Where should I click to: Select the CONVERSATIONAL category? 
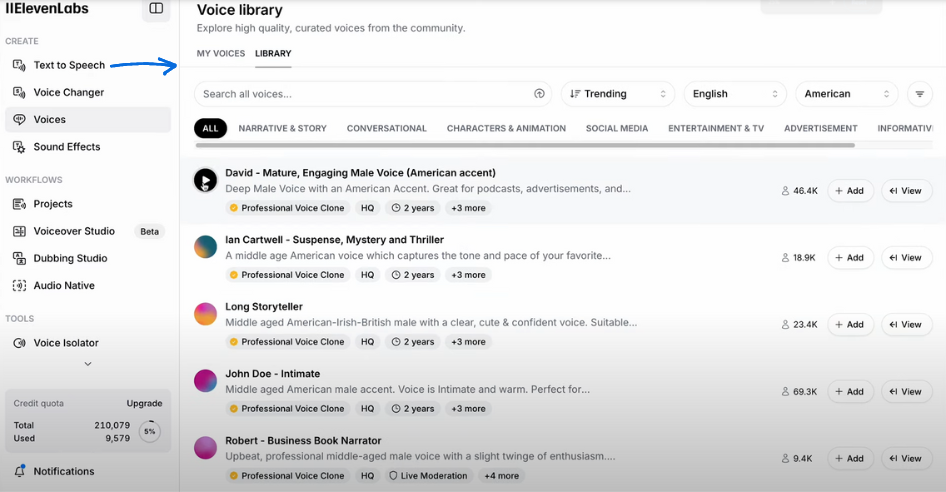(387, 129)
